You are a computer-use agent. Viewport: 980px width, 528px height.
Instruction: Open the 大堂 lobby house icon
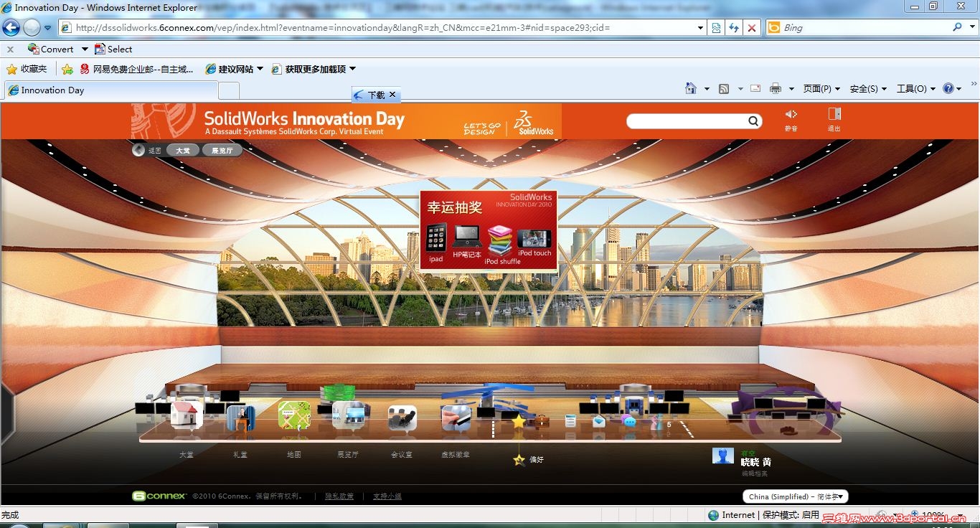[x=186, y=415]
